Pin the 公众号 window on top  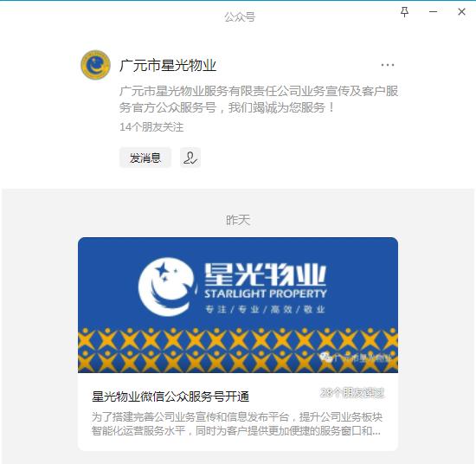[x=404, y=12]
